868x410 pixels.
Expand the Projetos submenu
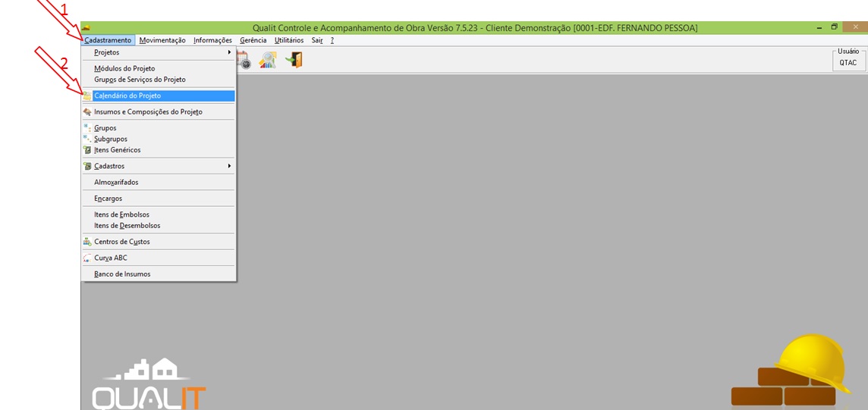click(x=159, y=52)
